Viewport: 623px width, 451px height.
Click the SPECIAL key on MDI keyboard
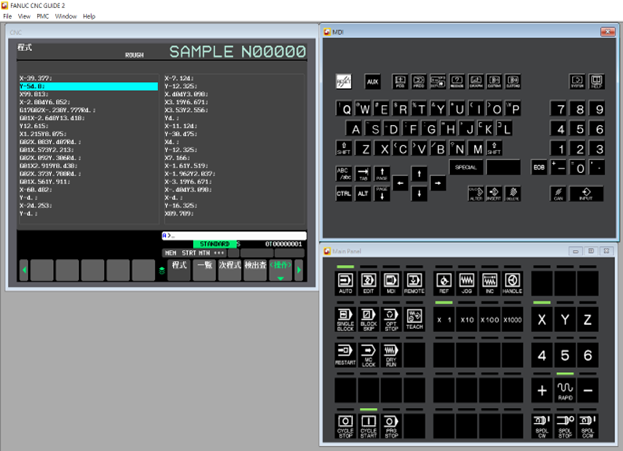point(466,167)
